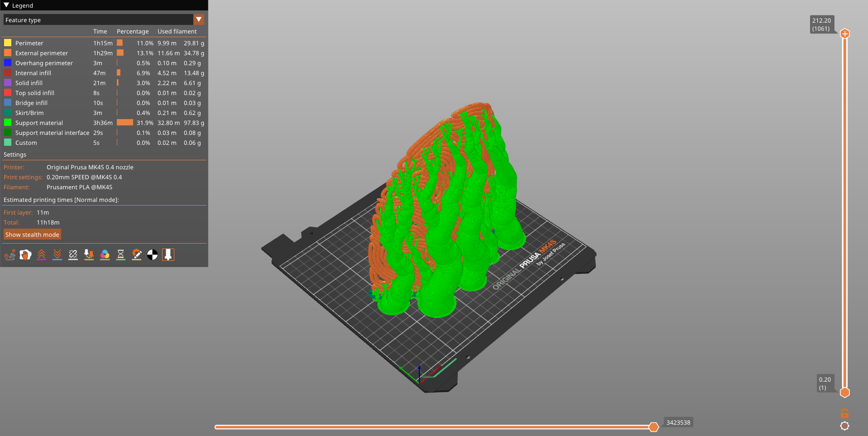Screen dimensions: 868x436
Task: Toggle Solid infill purple swatch
Action: pyautogui.click(x=8, y=82)
